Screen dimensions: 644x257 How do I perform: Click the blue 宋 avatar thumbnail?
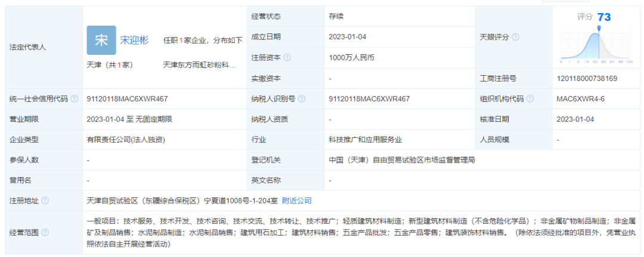coord(101,40)
